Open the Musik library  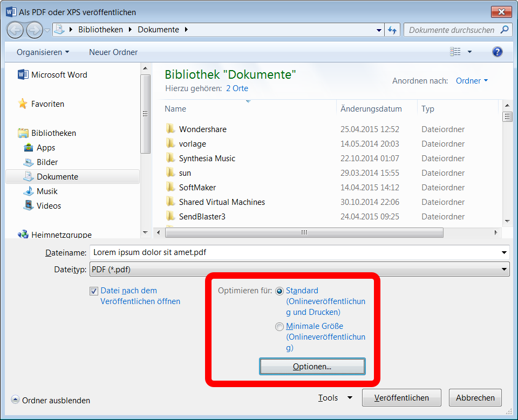[47, 191]
